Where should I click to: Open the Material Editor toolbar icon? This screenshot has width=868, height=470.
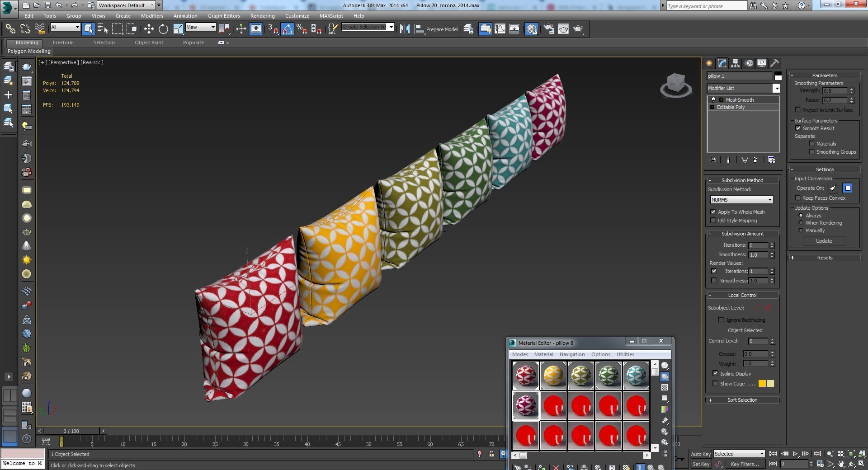(x=532, y=29)
